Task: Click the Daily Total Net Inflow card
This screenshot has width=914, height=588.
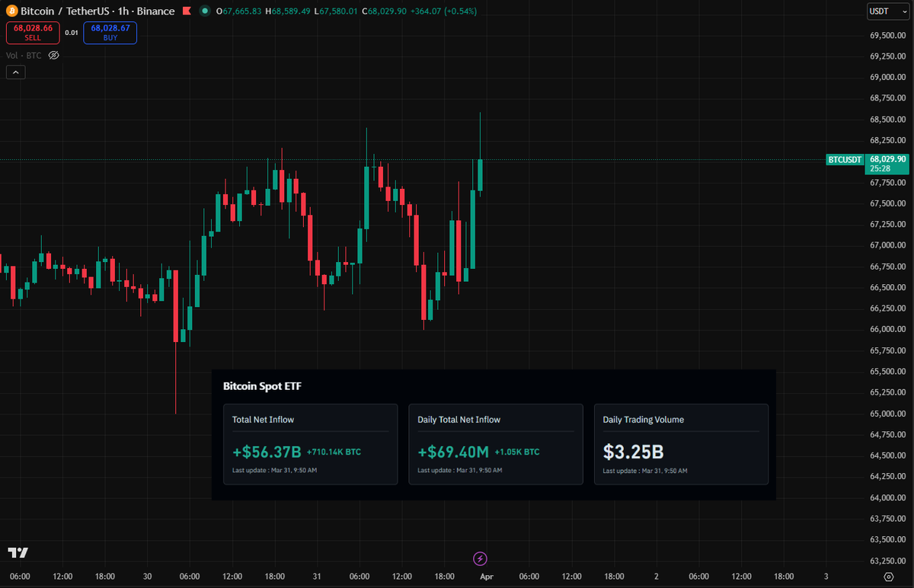Action: [x=496, y=444]
